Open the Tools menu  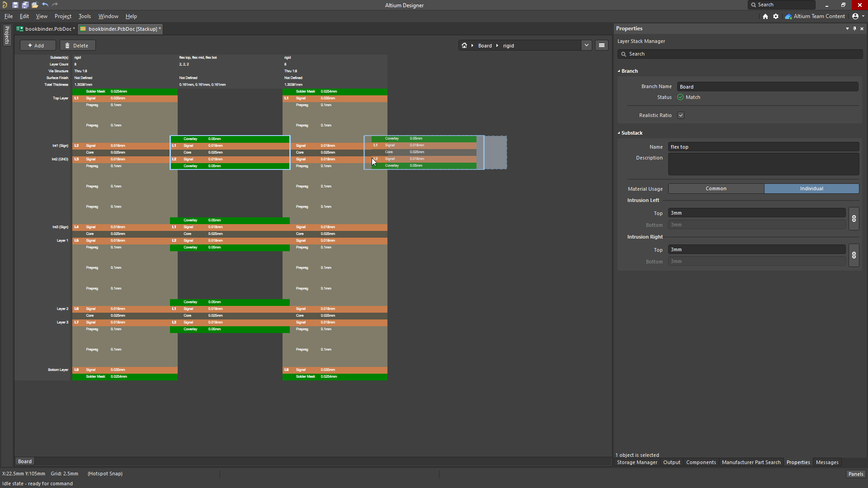click(84, 16)
